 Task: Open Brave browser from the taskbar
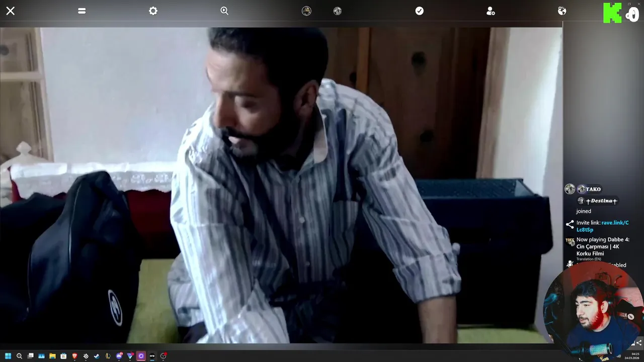[x=74, y=356]
